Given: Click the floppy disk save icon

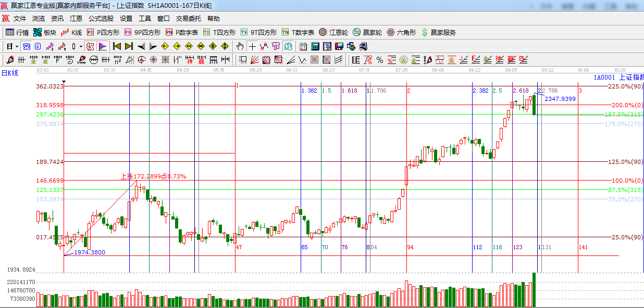Looking at the screenshot, I should tap(339, 46).
